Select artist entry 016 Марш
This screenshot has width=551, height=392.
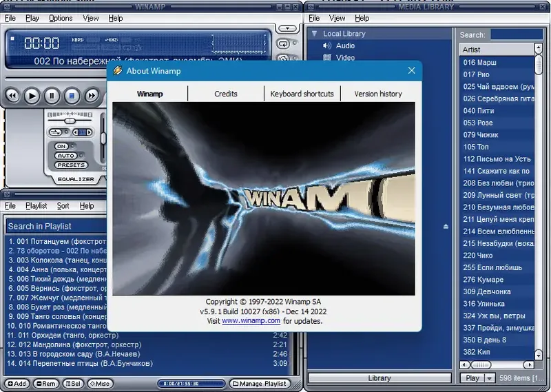point(497,63)
